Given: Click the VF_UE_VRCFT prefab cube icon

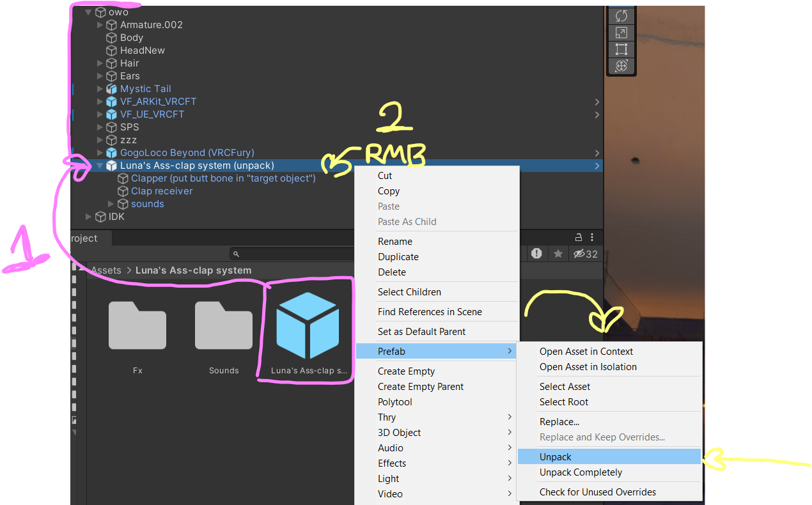Looking at the screenshot, I should [112, 114].
